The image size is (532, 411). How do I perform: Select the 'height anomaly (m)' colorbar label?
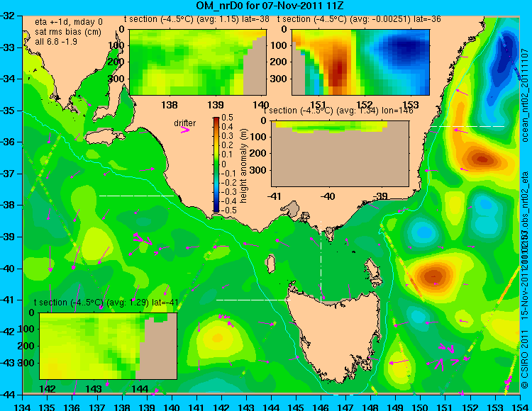[x=243, y=166]
